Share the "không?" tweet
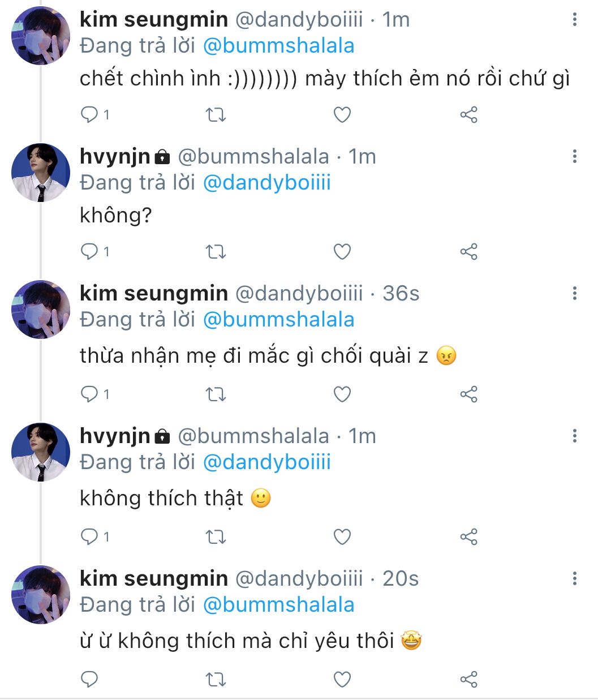Screen dimensions: 598x700 click(468, 252)
